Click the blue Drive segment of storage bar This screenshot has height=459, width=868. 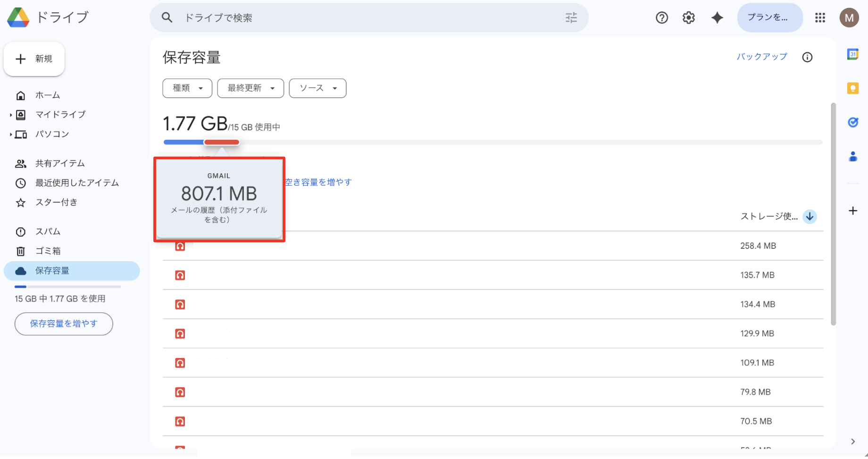(x=184, y=142)
